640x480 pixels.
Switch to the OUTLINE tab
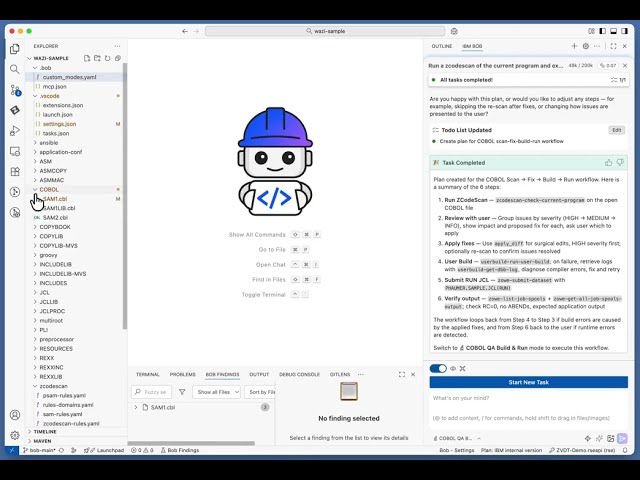click(x=442, y=46)
